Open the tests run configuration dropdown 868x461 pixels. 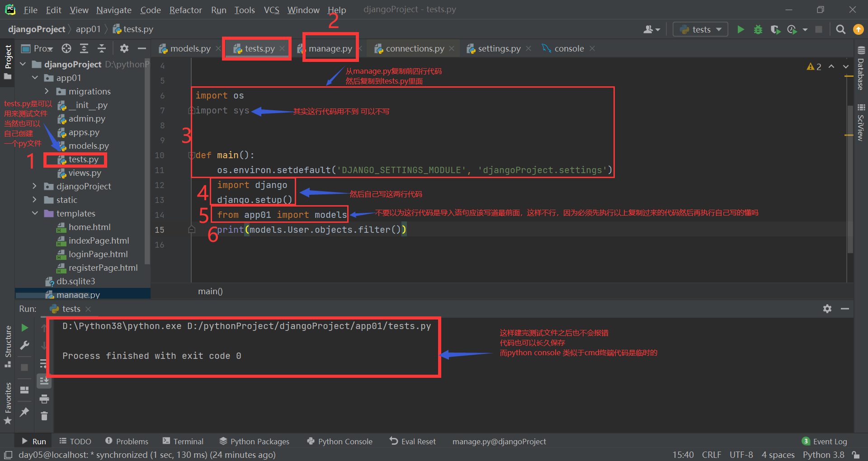(x=700, y=29)
